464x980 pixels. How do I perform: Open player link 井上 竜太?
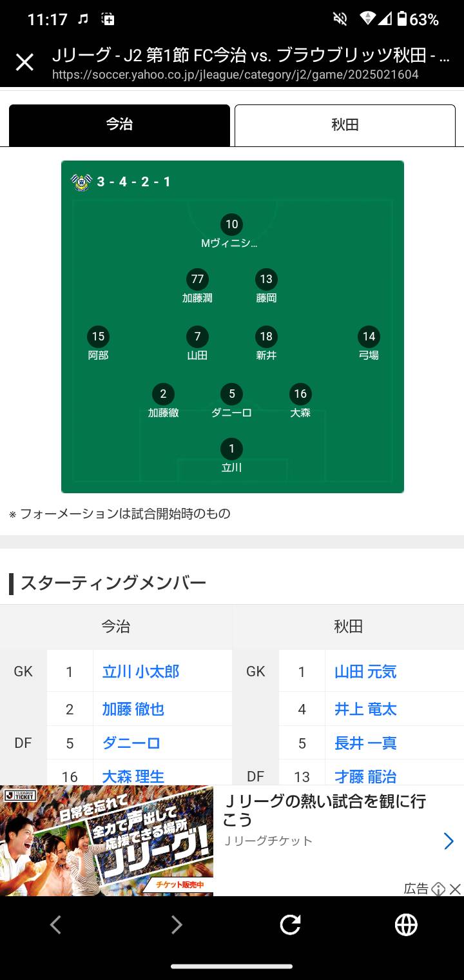click(x=365, y=709)
